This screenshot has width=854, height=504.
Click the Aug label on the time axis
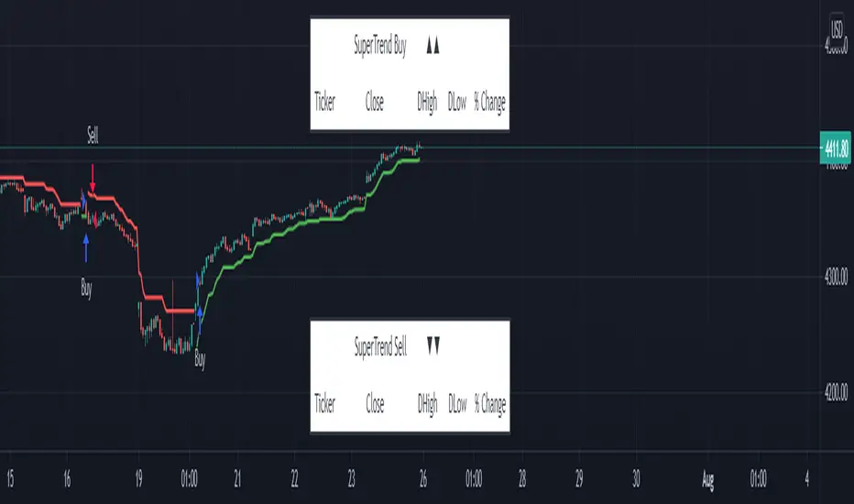click(707, 477)
